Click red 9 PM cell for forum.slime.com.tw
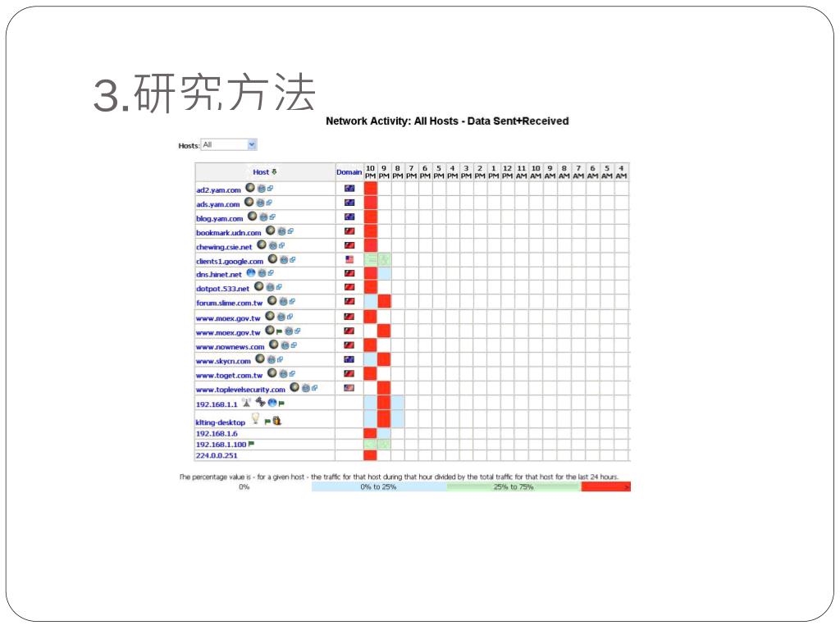The width and height of the screenshot is (840, 630). [x=384, y=302]
